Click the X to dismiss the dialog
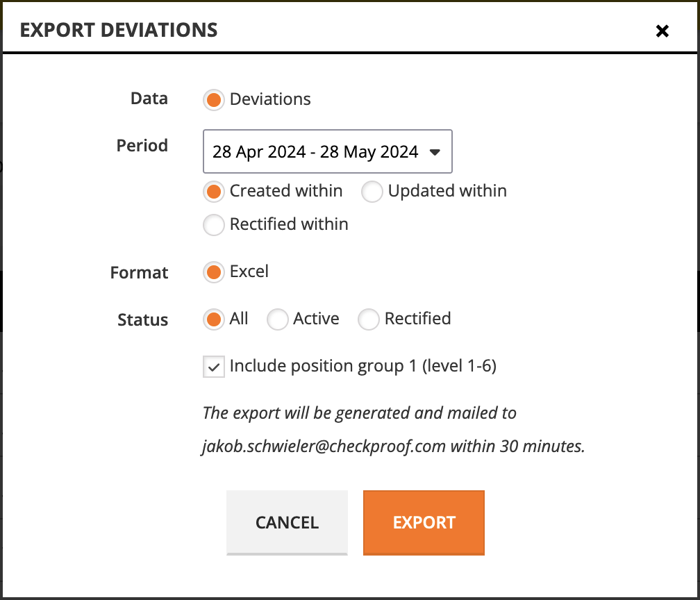This screenshot has width=700, height=600. [662, 31]
